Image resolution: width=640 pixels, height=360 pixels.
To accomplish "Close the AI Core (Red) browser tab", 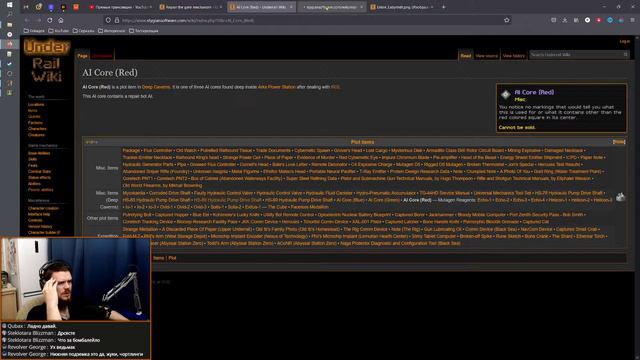I will (291, 7).
